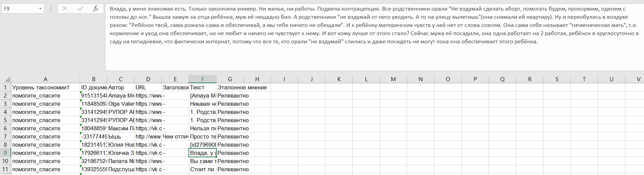
Task: Select text cell starting '[Amaya M'
Action: [x=203, y=96]
